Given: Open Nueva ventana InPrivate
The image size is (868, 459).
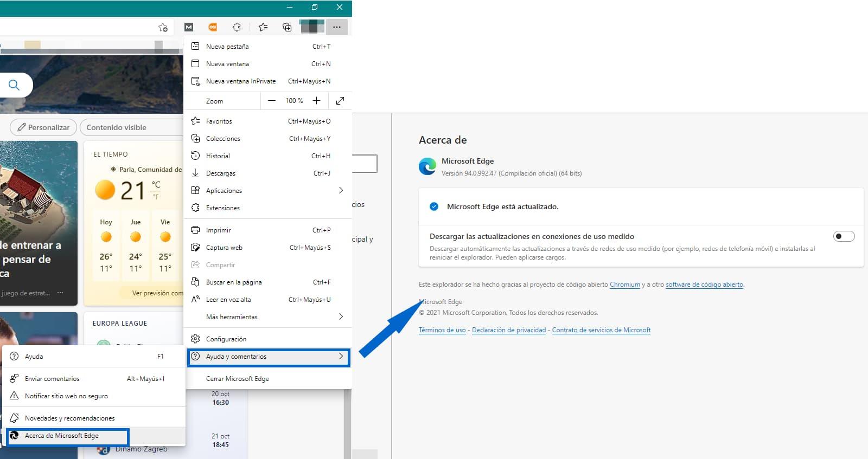Looking at the screenshot, I should tap(268, 81).
